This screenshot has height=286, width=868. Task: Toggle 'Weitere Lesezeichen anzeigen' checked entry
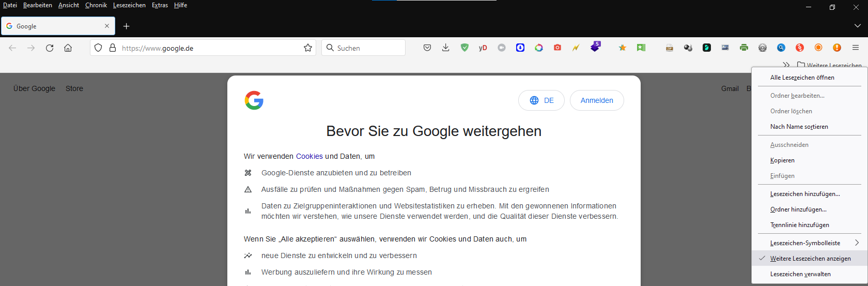[810, 259]
